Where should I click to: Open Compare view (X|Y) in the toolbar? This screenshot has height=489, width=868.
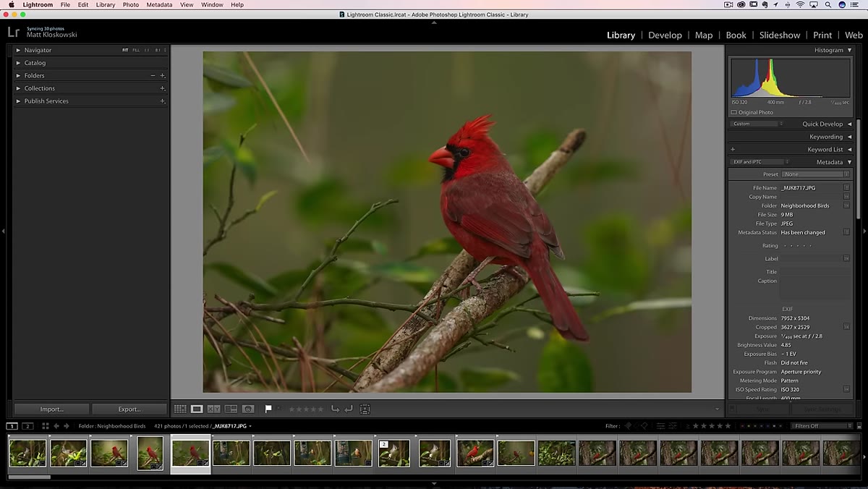214,409
